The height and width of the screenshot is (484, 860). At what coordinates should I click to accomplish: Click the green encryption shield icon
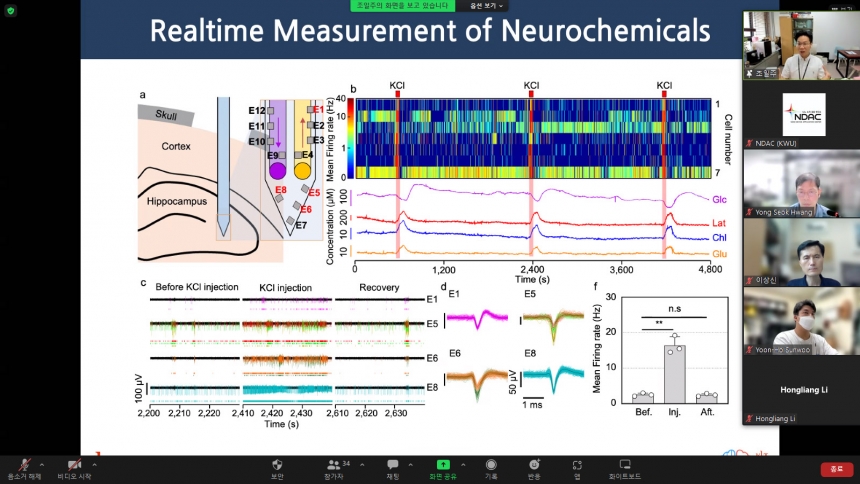coord(11,10)
